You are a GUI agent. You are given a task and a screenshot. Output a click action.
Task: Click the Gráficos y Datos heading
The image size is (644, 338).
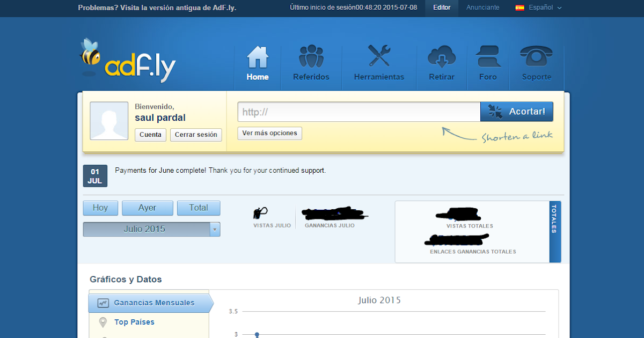126,280
